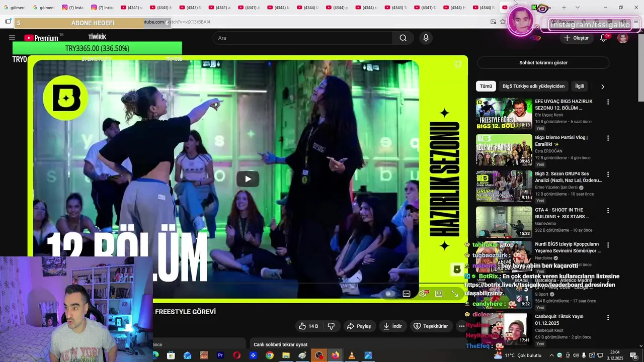Image resolution: width=644 pixels, height=362 pixels.
Task: Click the Oluştur create button
Action: coord(576,38)
